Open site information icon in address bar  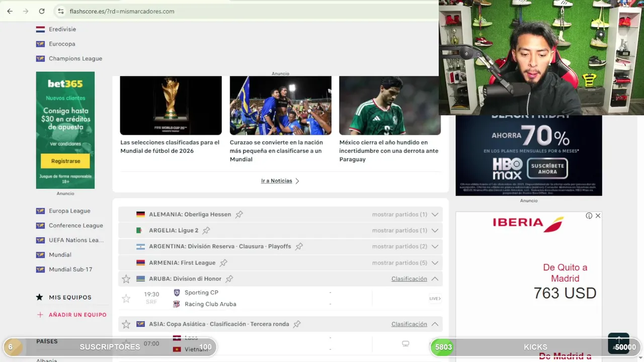point(60,11)
